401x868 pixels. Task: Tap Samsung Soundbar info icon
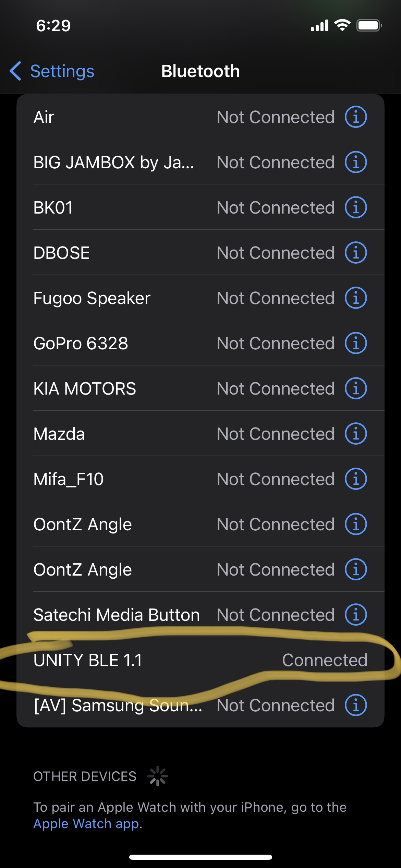point(356,705)
